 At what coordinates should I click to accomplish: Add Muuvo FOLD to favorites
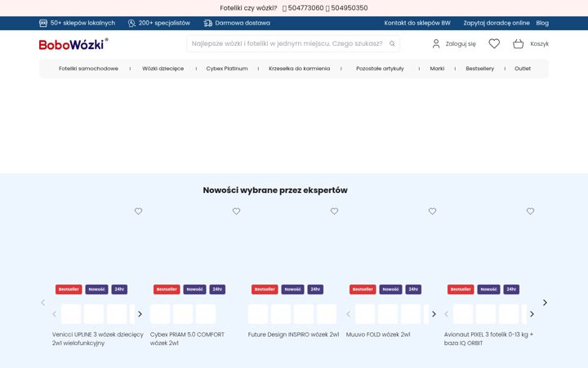tap(432, 212)
